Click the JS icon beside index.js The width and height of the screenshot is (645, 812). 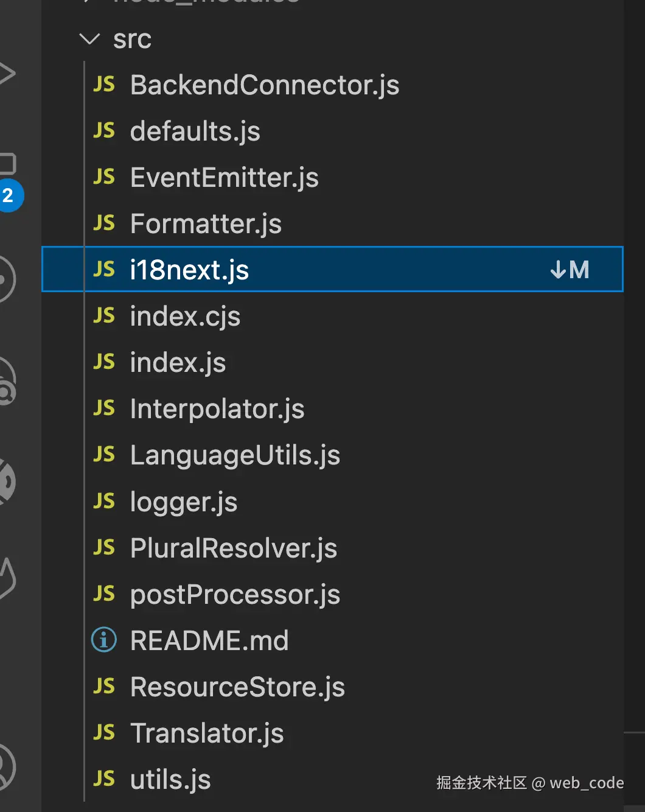tap(104, 362)
